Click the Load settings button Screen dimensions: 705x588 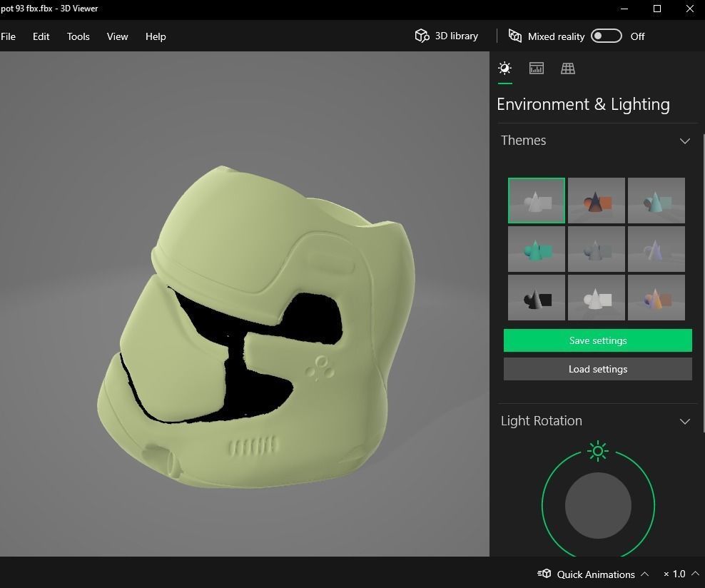(x=597, y=369)
